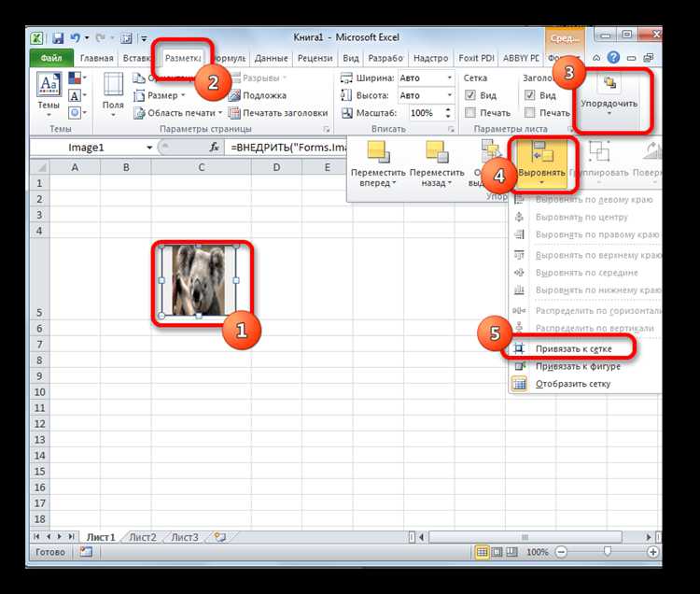Open the Name Box dropdown arrow

click(x=149, y=148)
